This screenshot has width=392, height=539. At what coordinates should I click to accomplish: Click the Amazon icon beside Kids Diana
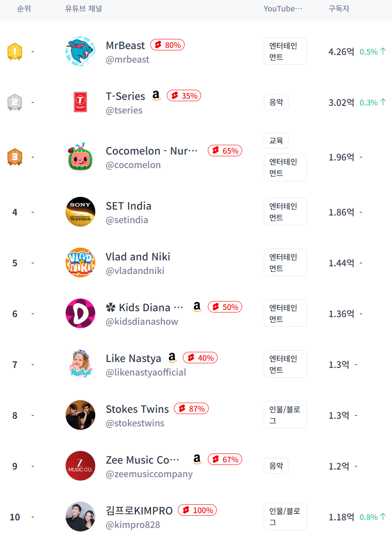click(197, 307)
